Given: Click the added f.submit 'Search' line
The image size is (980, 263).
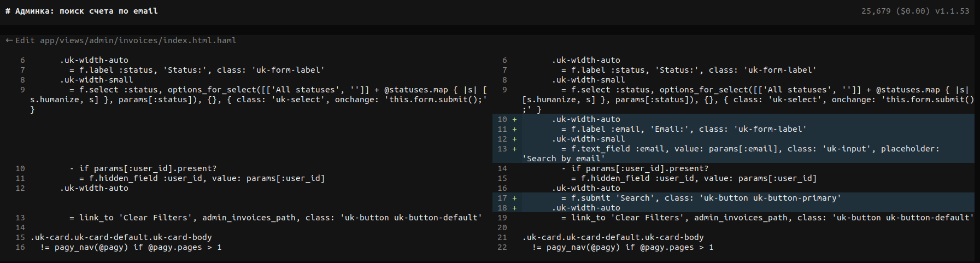Looking at the screenshot, I should tap(701, 198).
